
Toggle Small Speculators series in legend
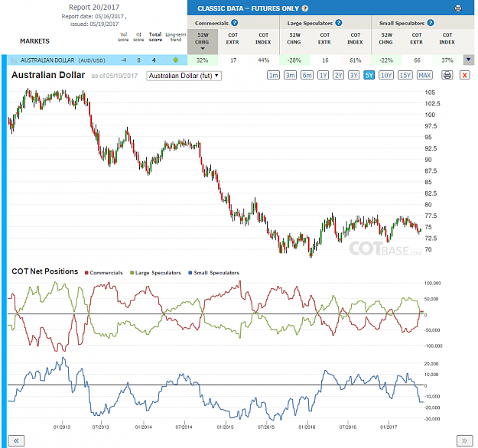tap(213, 273)
